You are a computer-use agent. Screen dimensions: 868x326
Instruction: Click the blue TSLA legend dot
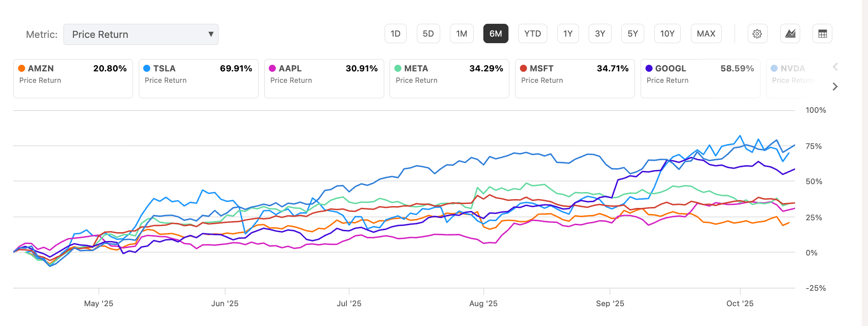tap(147, 68)
